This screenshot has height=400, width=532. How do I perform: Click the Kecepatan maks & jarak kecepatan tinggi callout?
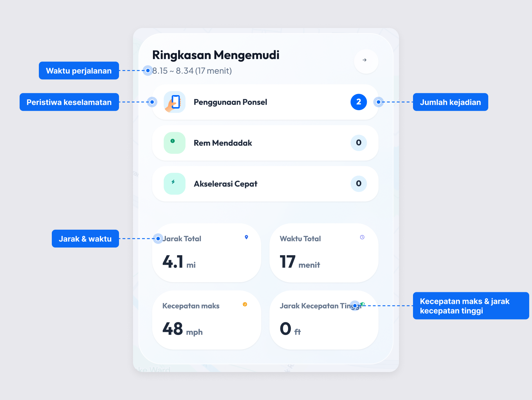[471, 306]
